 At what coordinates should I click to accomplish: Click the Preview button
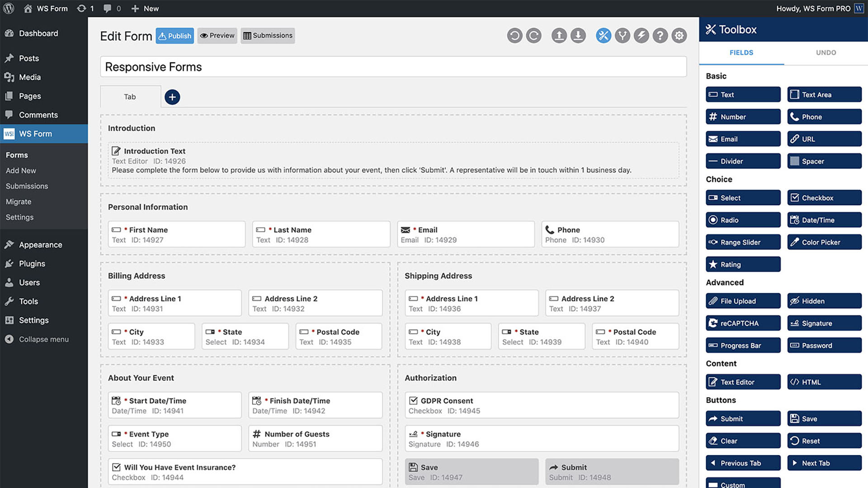pyautogui.click(x=217, y=36)
